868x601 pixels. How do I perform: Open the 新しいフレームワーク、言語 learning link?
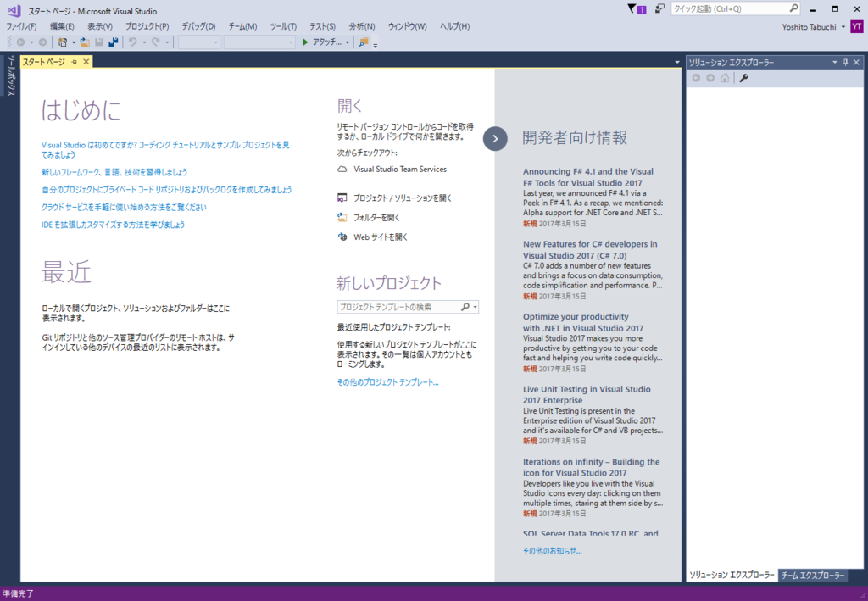(114, 172)
